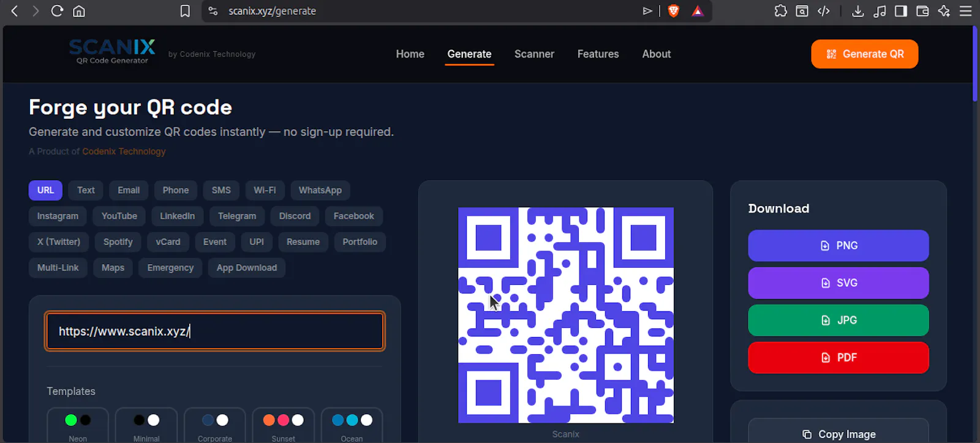Open the downloads icon in toolbar
This screenshot has height=443, width=980.
[x=858, y=11]
